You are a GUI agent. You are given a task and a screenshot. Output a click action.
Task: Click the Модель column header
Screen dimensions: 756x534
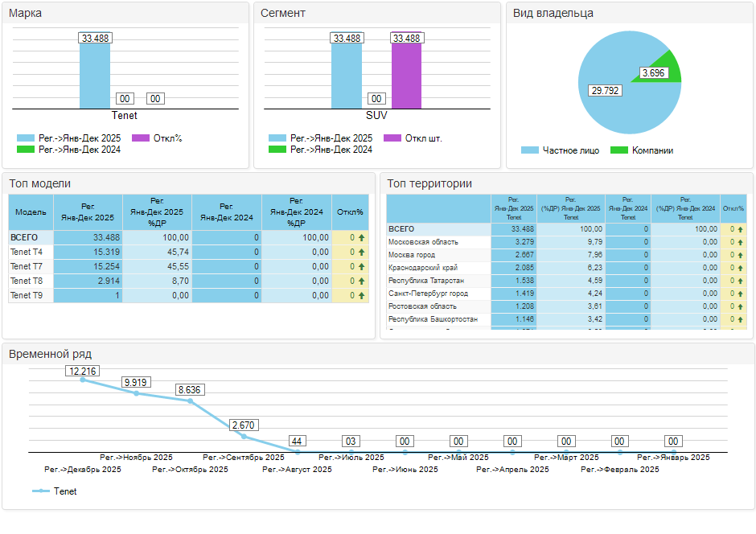coord(31,212)
